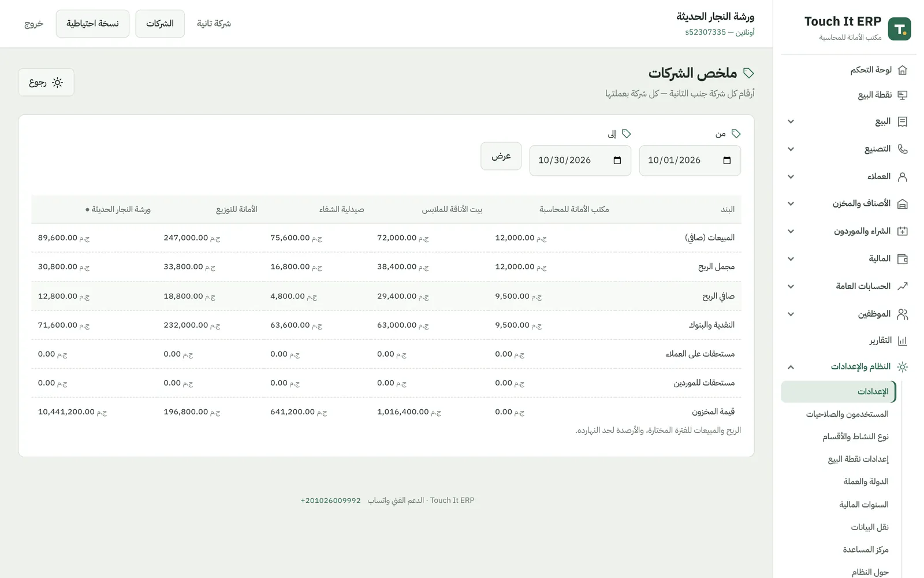This screenshot has width=924, height=578.
Task: Click the البيع receipt icon
Action: pyautogui.click(x=903, y=121)
